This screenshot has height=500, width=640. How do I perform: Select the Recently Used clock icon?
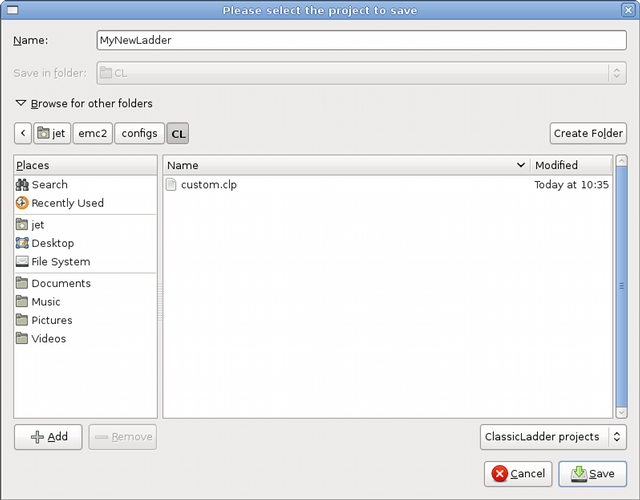point(23,203)
